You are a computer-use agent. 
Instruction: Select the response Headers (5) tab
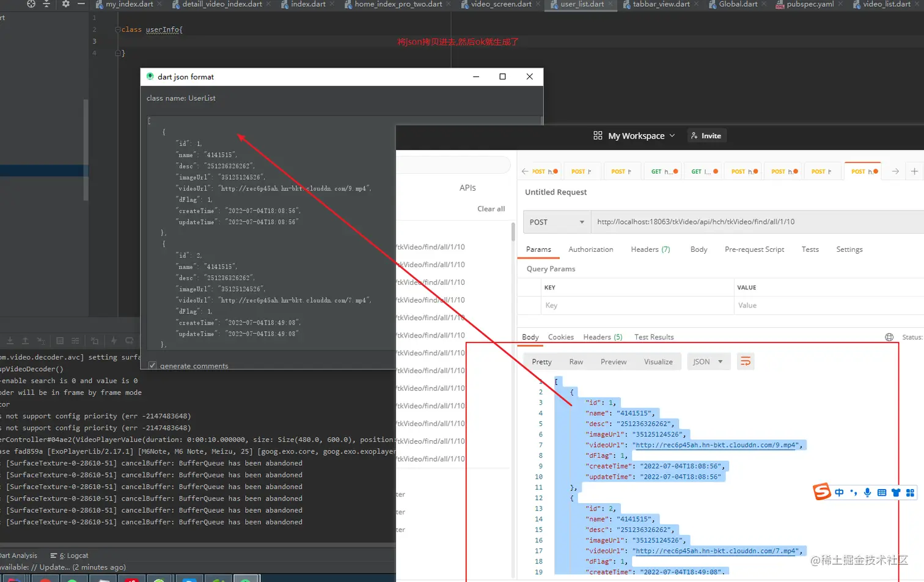603,337
